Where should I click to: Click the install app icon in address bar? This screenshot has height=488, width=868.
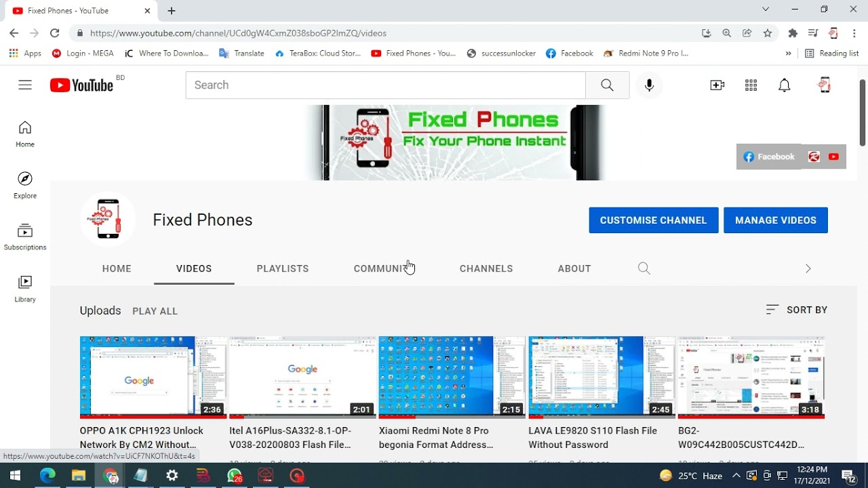[x=707, y=33]
